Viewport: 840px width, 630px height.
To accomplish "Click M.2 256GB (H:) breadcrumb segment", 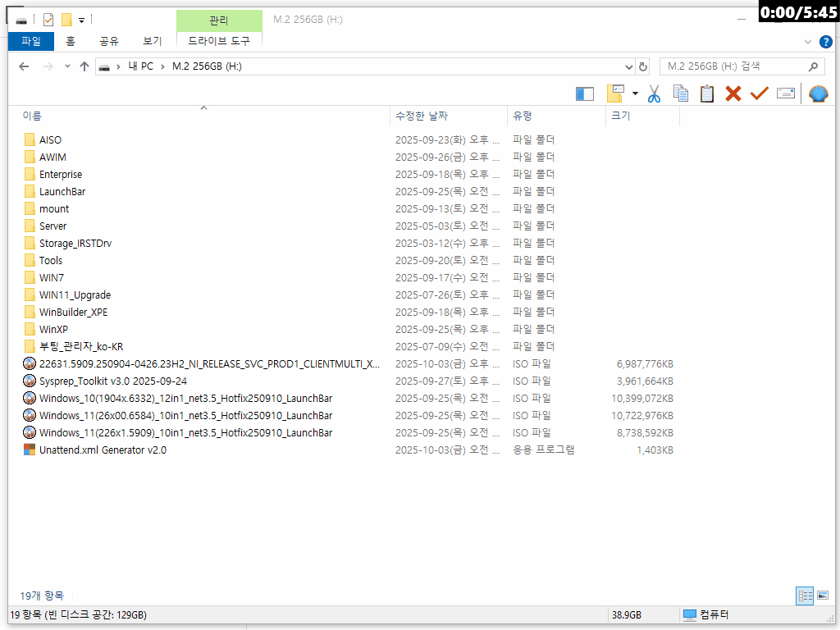I will click(x=207, y=66).
